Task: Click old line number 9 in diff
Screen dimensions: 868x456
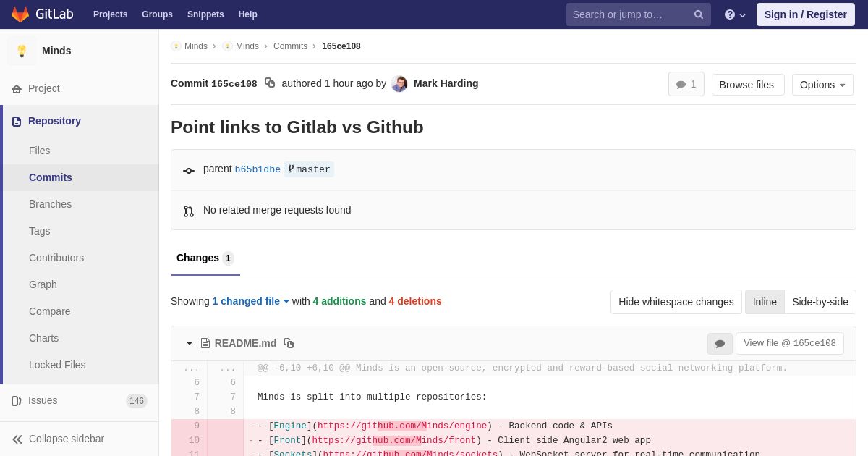Action: (190, 426)
